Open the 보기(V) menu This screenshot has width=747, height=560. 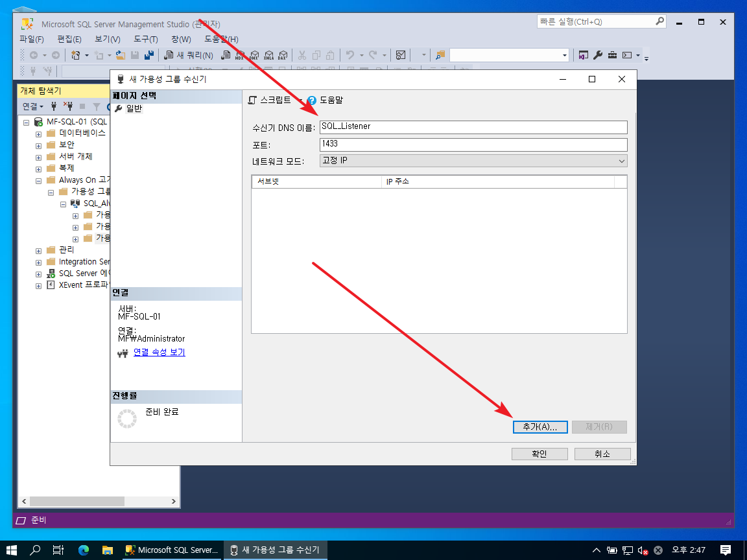click(107, 39)
